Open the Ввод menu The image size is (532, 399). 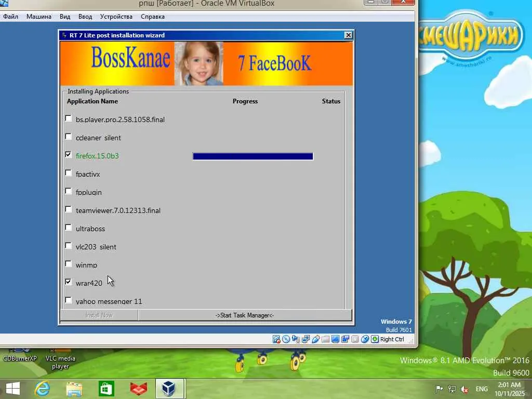coord(85,17)
